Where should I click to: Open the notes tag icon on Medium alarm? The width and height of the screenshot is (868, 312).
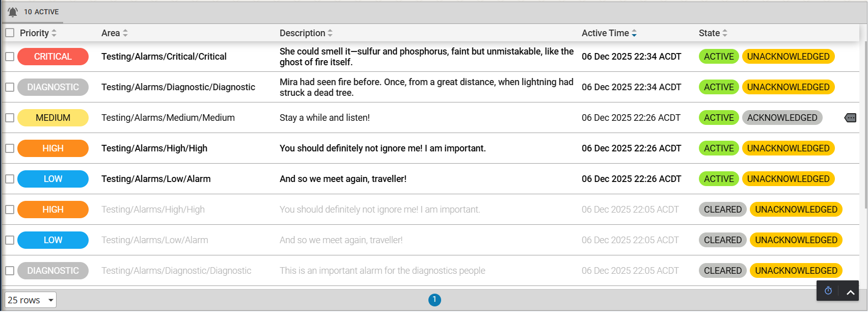click(850, 118)
